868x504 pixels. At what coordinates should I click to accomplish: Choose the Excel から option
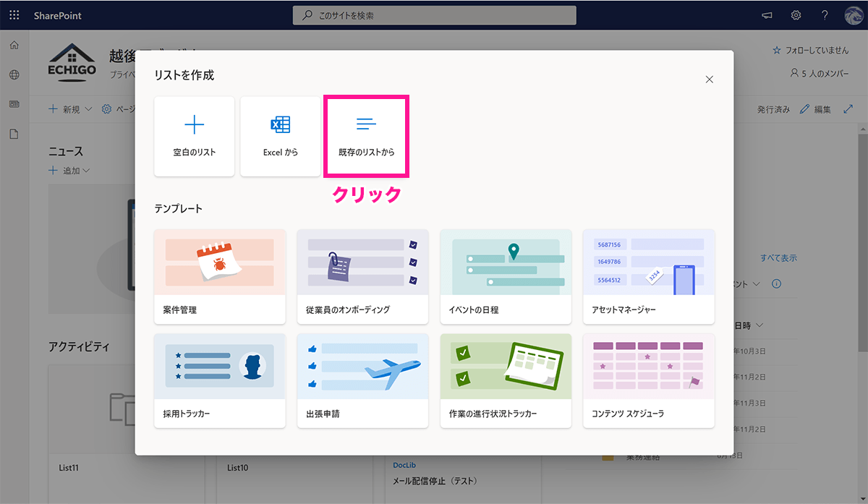coord(281,136)
